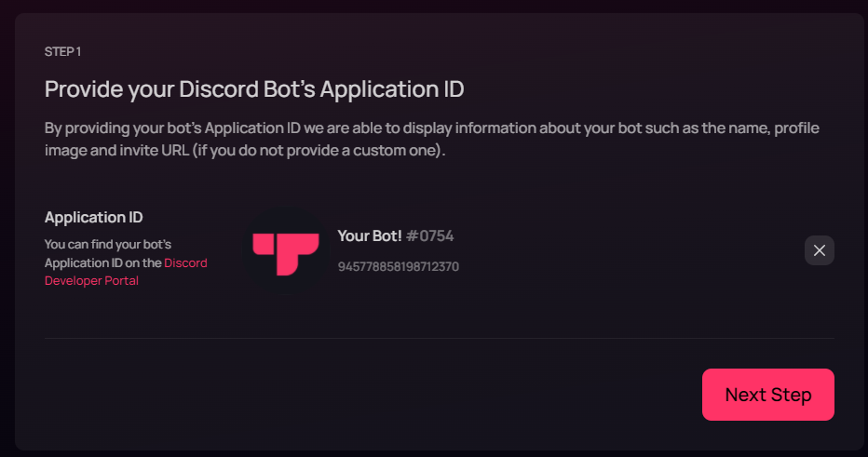Click the bold Application ID field label
Screen dimensions: 868x457
click(x=93, y=218)
